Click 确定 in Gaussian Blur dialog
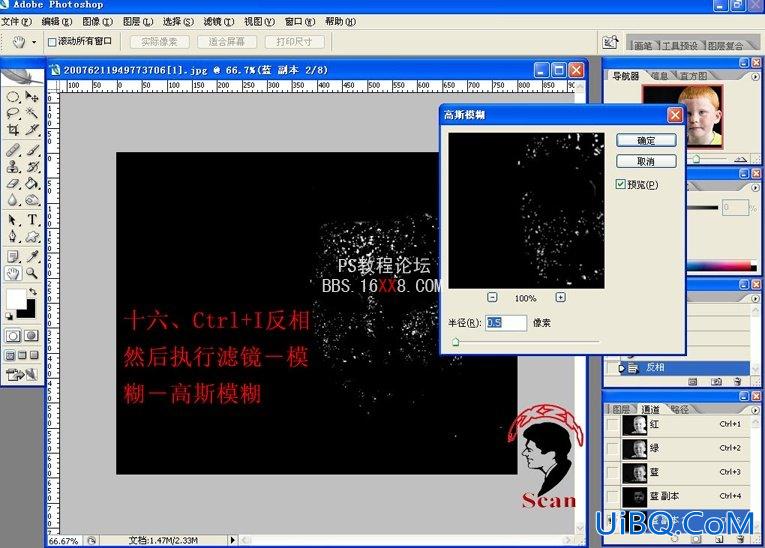Viewport: 765px width, 548px height. 646,141
